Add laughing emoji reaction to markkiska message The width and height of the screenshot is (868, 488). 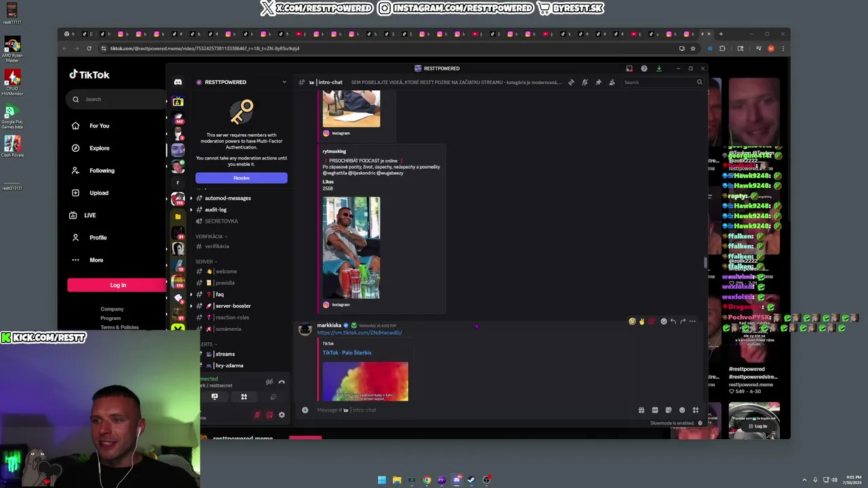click(x=633, y=321)
